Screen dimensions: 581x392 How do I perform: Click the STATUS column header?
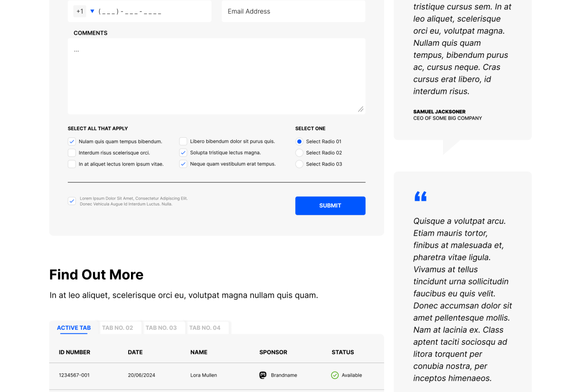pyautogui.click(x=343, y=352)
